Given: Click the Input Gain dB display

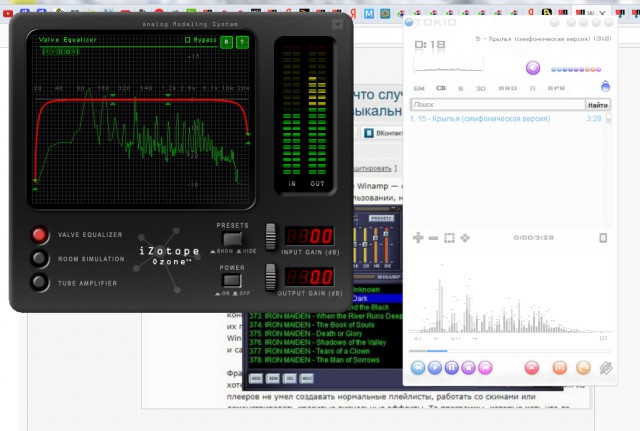Looking at the screenshot, I should (309, 236).
